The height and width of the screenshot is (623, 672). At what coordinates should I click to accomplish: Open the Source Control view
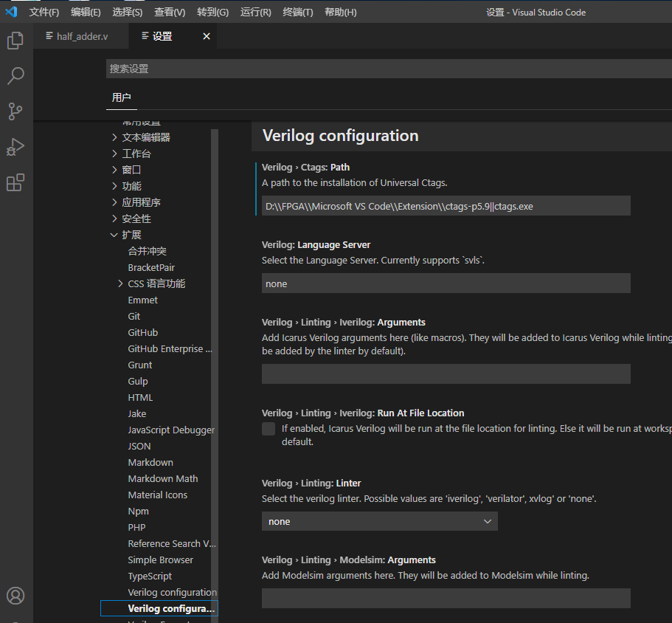[15, 111]
